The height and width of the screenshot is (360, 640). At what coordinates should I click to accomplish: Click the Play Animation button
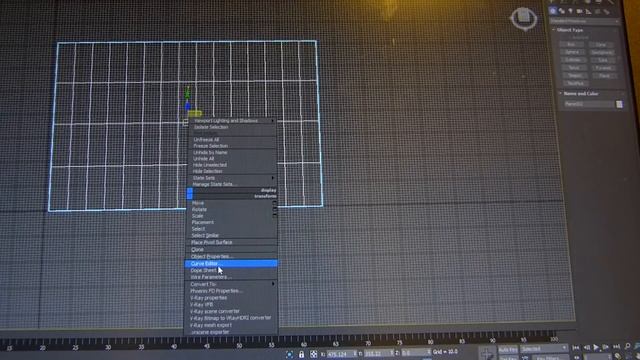(x=596, y=347)
